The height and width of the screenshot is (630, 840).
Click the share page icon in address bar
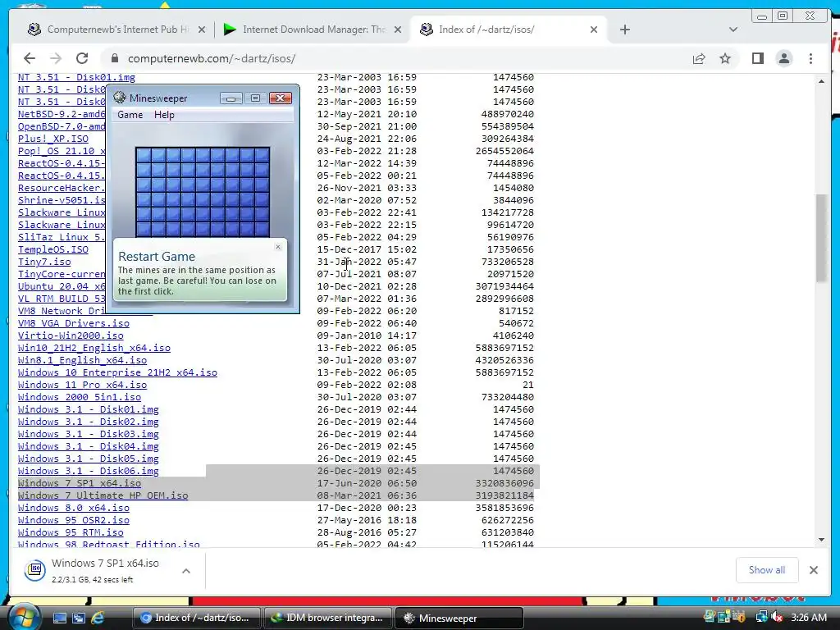tap(699, 58)
